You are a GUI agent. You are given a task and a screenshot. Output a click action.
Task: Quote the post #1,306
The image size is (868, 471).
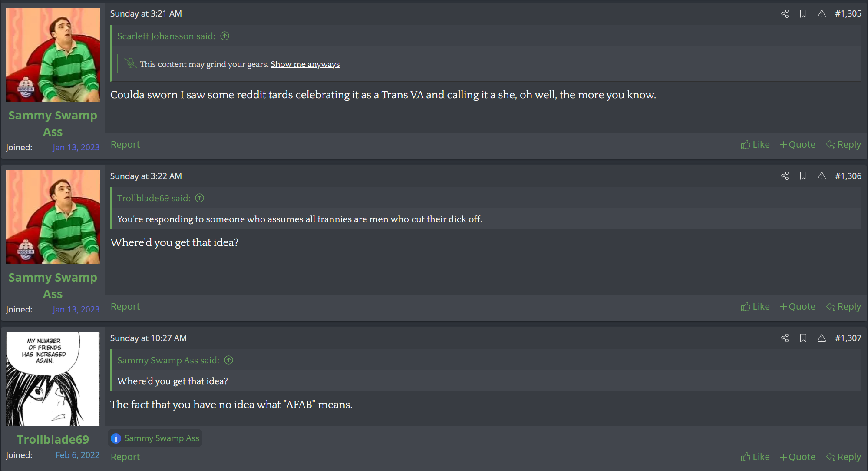(x=798, y=307)
